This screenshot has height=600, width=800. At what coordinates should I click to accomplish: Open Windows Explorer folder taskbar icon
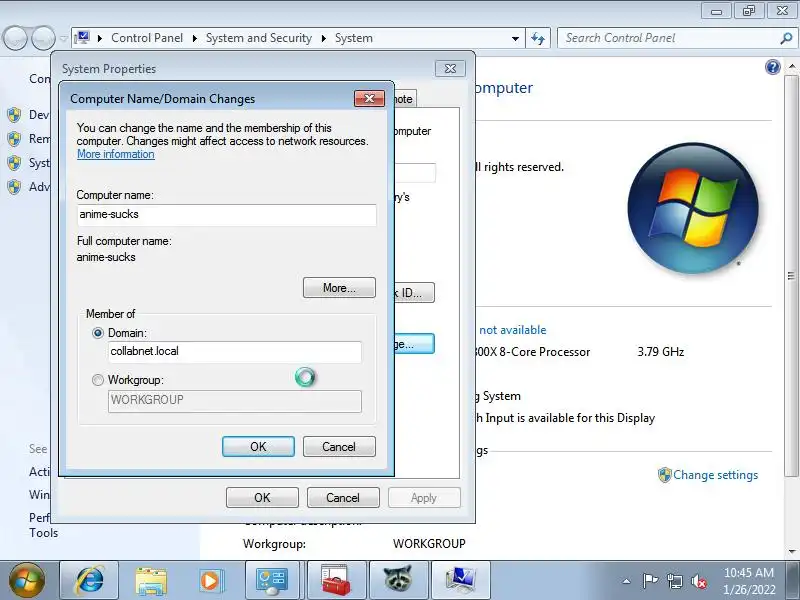tap(151, 580)
